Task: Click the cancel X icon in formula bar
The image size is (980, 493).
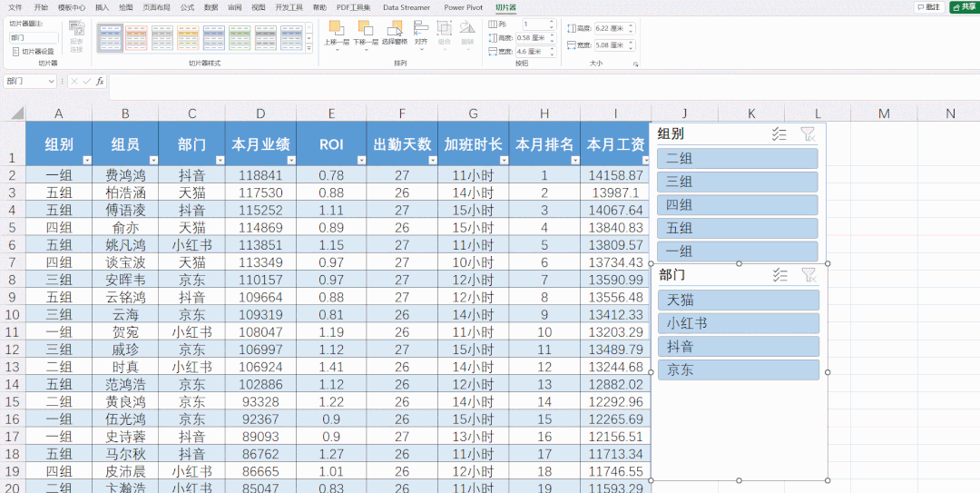Action: pos(74,82)
